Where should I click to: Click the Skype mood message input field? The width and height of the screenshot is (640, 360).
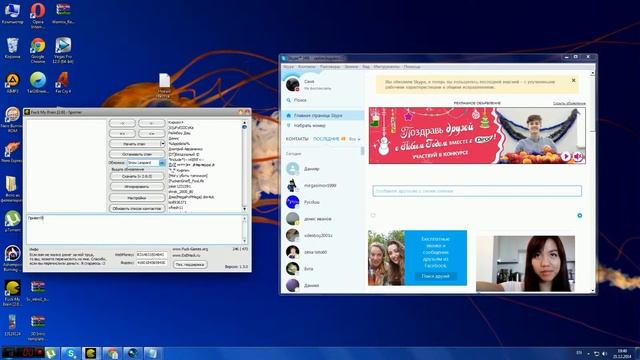point(477,191)
